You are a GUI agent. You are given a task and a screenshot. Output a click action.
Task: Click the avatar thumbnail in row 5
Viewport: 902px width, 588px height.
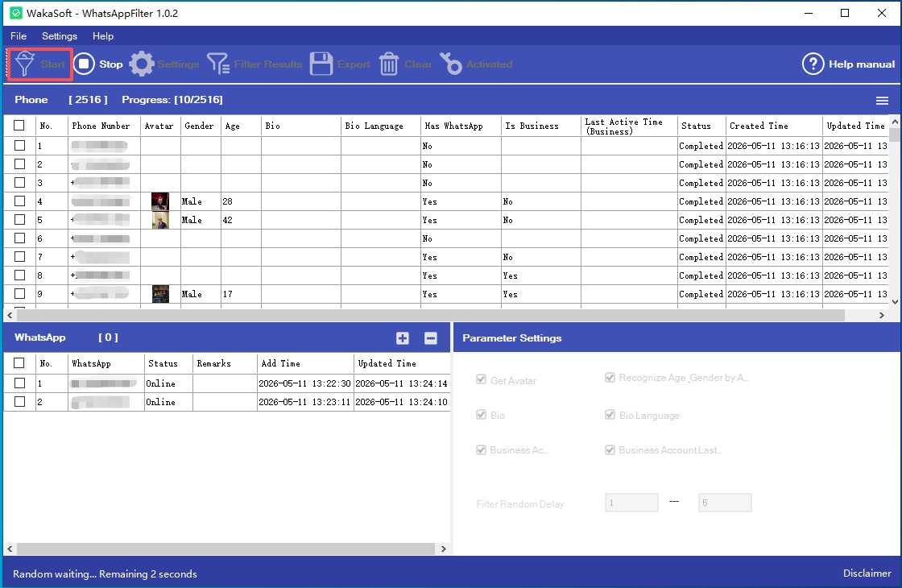[160, 220]
